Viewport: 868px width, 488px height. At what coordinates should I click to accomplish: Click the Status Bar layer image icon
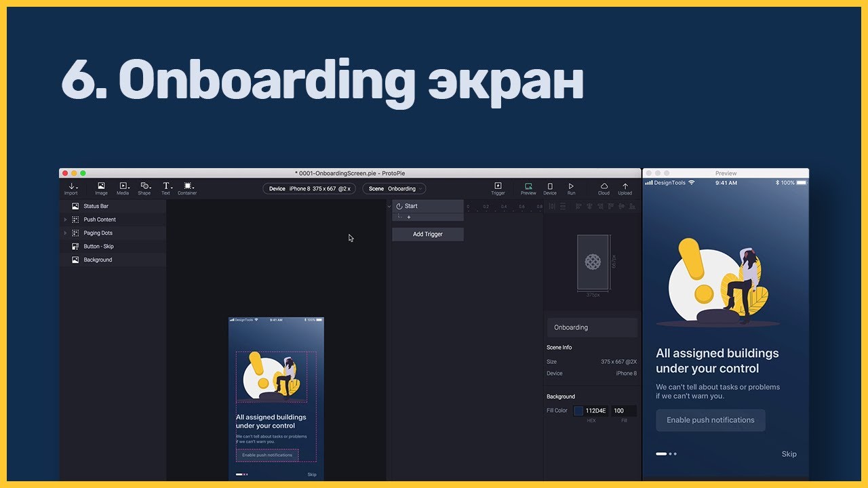tap(75, 206)
